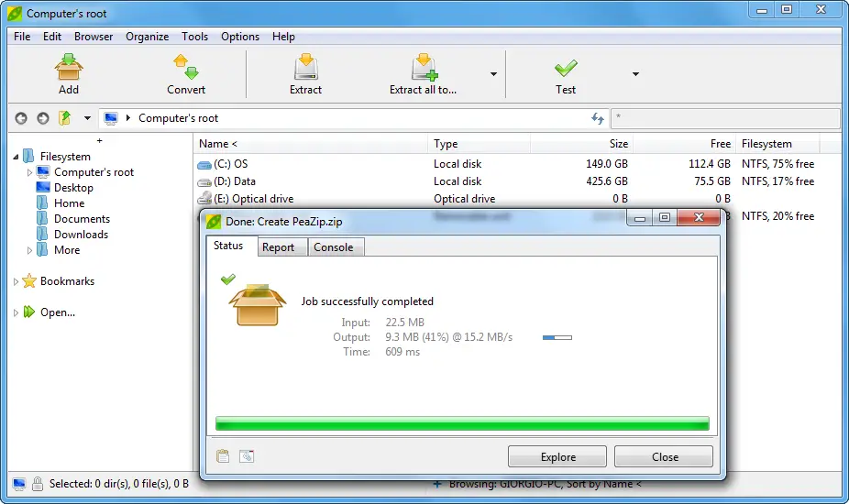Click the Close button in dialog
The image size is (849, 504).
pos(665,457)
